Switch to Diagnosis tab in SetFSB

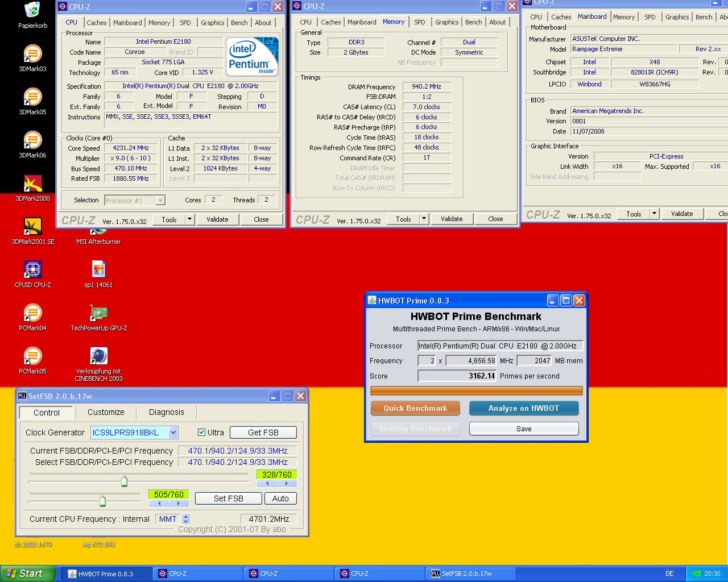click(167, 412)
